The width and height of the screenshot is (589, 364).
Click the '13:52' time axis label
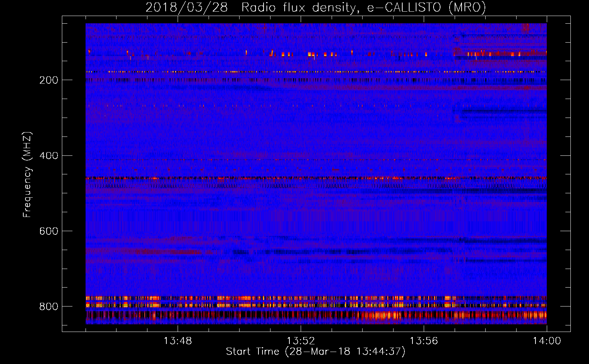pos(301,341)
